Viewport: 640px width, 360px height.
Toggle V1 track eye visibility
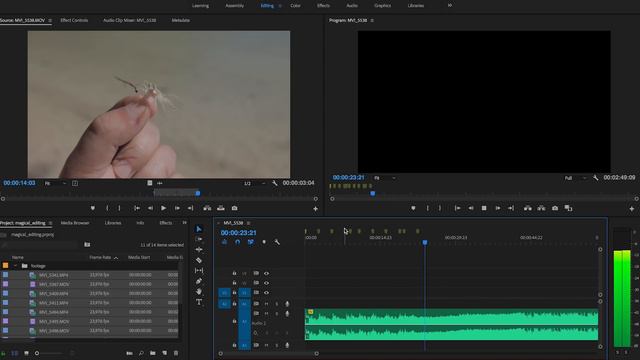pyautogui.click(x=266, y=293)
